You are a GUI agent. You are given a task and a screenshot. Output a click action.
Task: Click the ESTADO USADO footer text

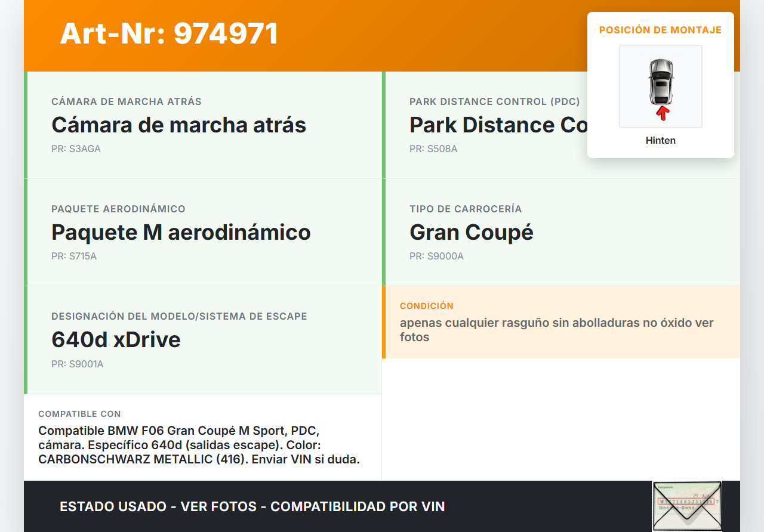coord(252,506)
